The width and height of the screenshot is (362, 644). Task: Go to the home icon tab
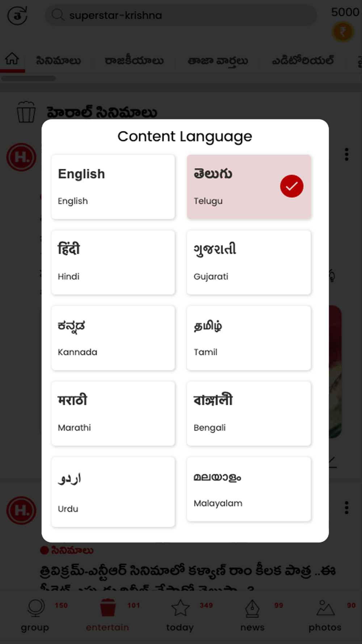pos(12,59)
